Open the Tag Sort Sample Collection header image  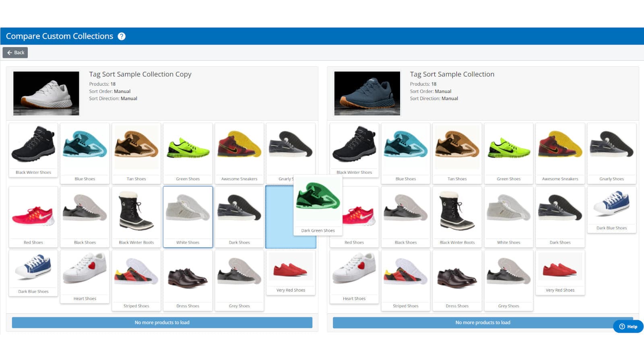pyautogui.click(x=367, y=93)
